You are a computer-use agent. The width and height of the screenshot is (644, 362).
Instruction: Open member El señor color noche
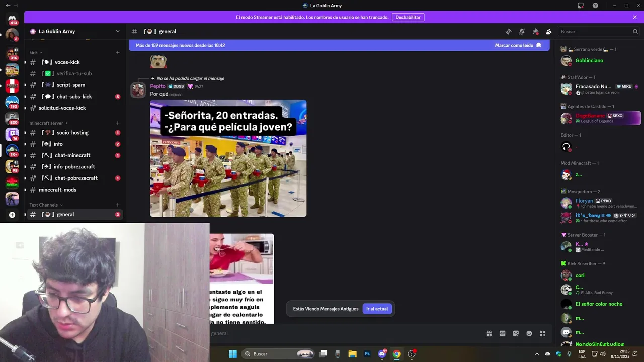pos(601,304)
